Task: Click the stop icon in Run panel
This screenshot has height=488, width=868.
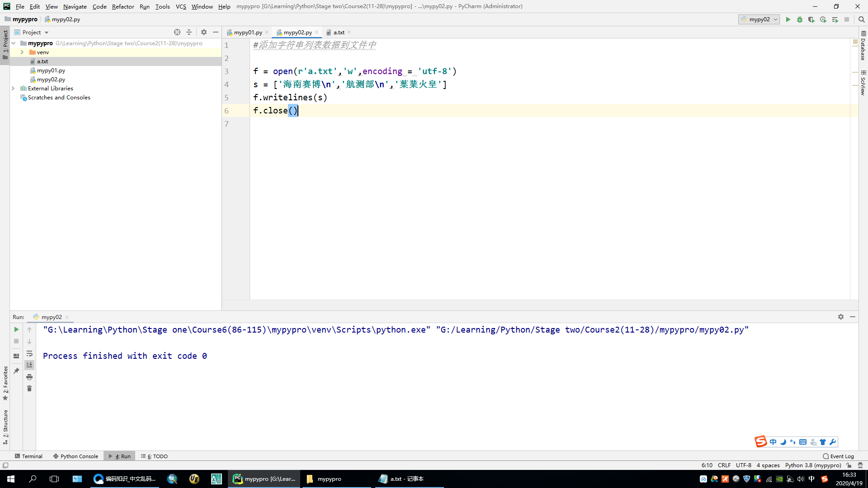Action: click(16, 341)
